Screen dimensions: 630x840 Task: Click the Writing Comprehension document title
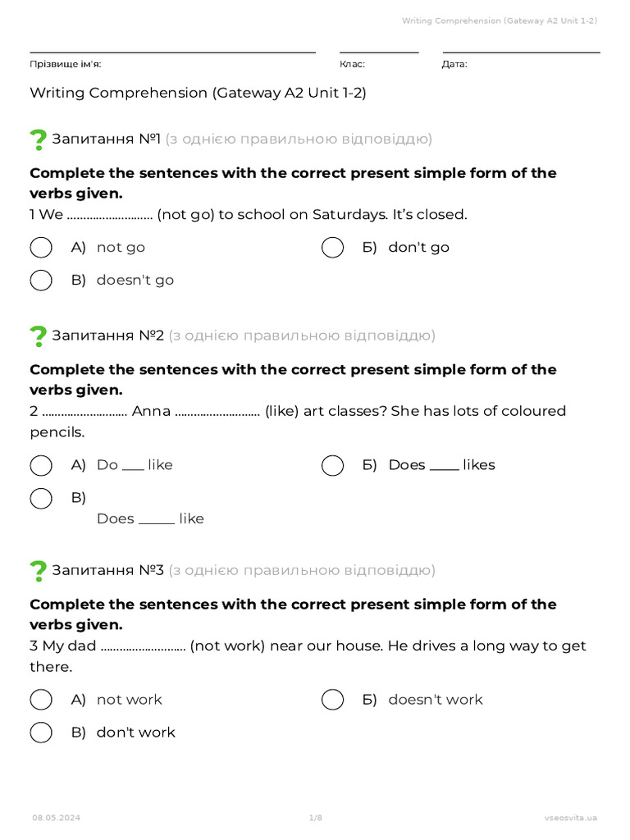pyautogui.click(x=198, y=93)
